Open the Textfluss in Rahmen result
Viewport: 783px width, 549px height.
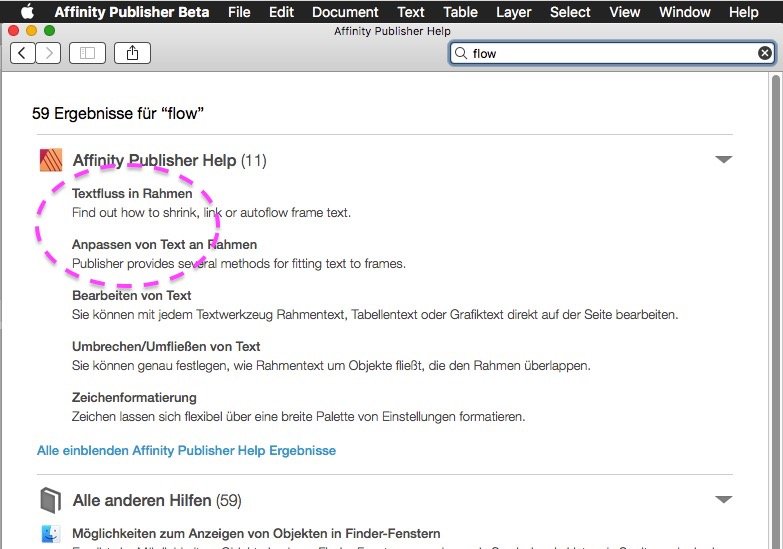132,193
